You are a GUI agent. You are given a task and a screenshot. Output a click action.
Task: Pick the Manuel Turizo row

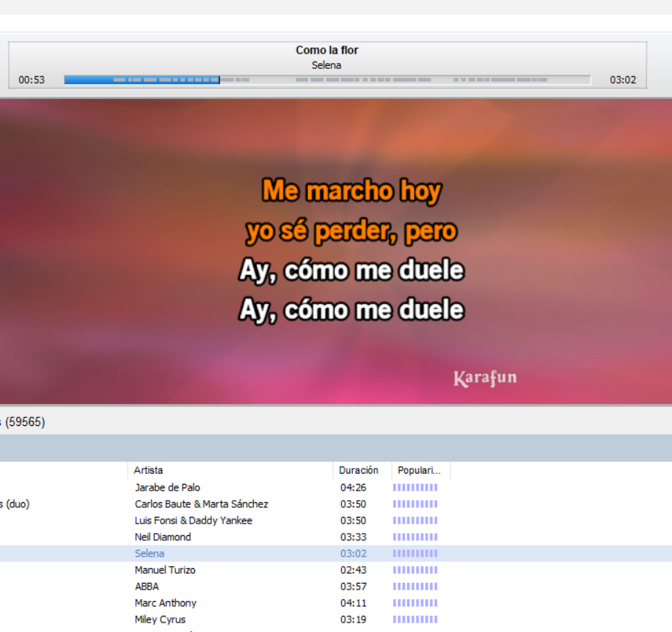(336, 570)
